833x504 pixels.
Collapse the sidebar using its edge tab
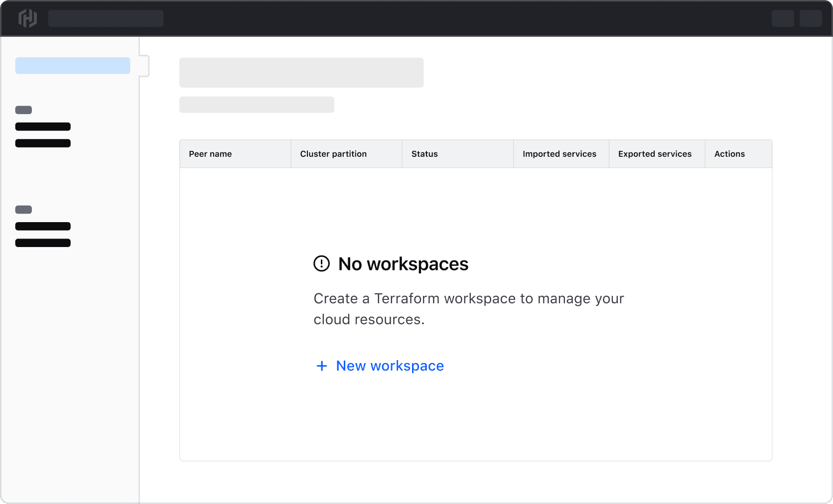144,66
